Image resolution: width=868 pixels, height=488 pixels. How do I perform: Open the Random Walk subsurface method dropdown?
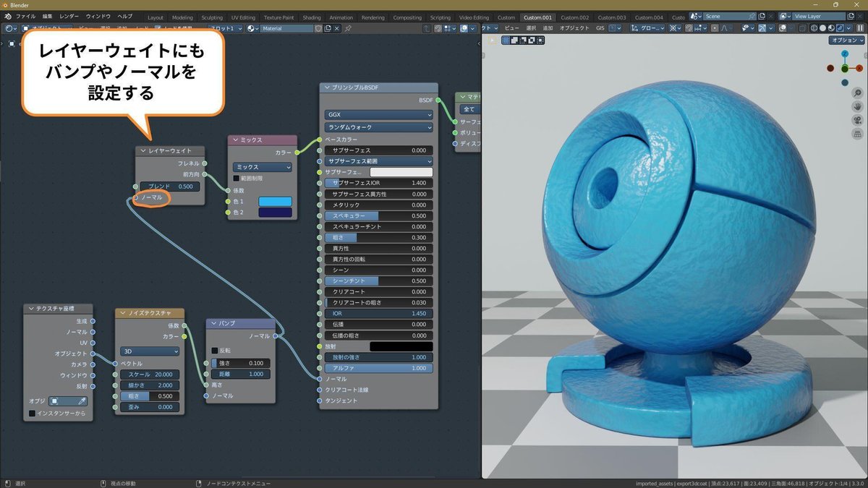378,127
